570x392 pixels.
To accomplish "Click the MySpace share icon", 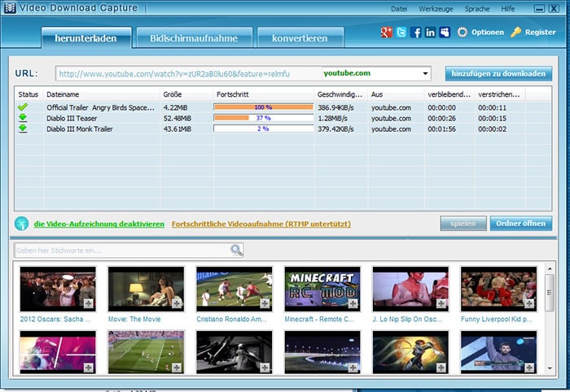I will [445, 33].
